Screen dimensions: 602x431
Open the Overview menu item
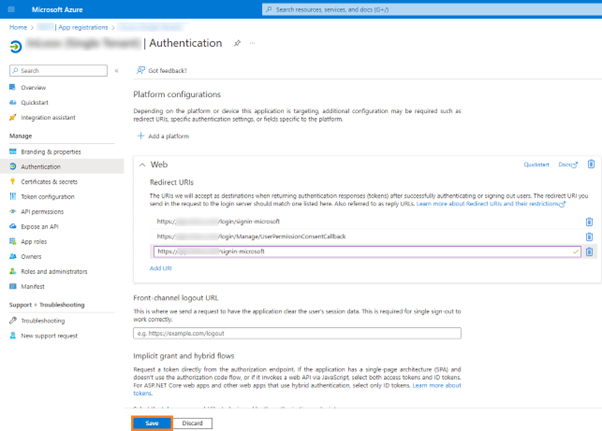coord(33,88)
